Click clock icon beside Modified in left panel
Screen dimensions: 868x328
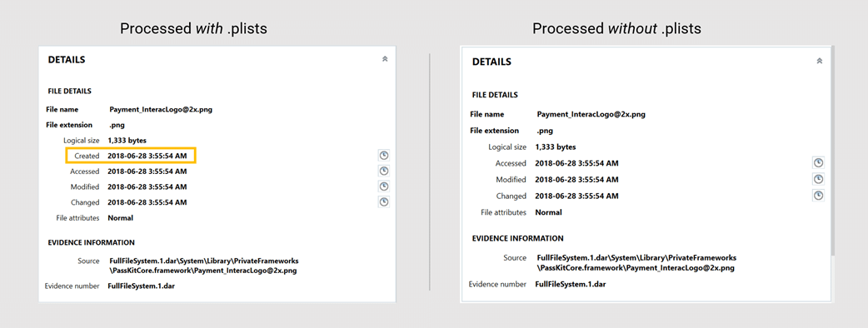(x=384, y=186)
